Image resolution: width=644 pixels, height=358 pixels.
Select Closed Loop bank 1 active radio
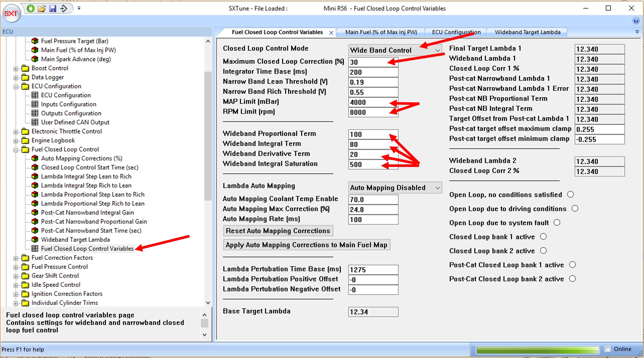click(x=543, y=237)
